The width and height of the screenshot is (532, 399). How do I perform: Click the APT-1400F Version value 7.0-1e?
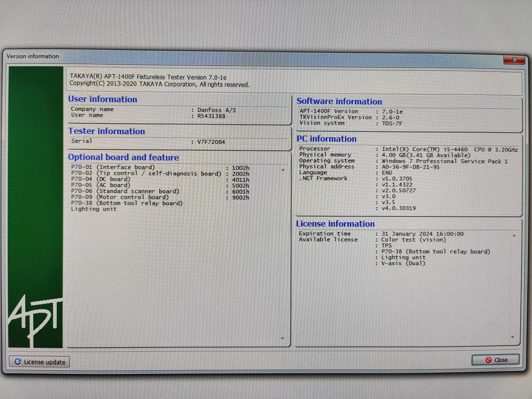click(392, 111)
